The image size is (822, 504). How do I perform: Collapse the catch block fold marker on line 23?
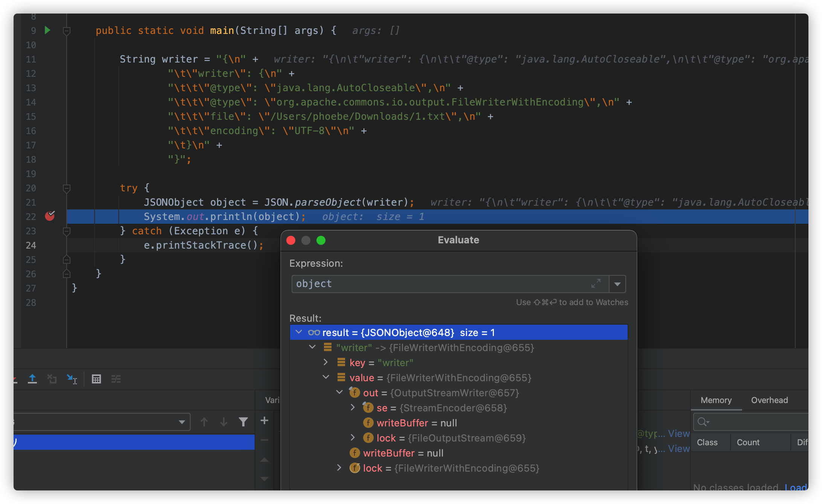coord(67,231)
